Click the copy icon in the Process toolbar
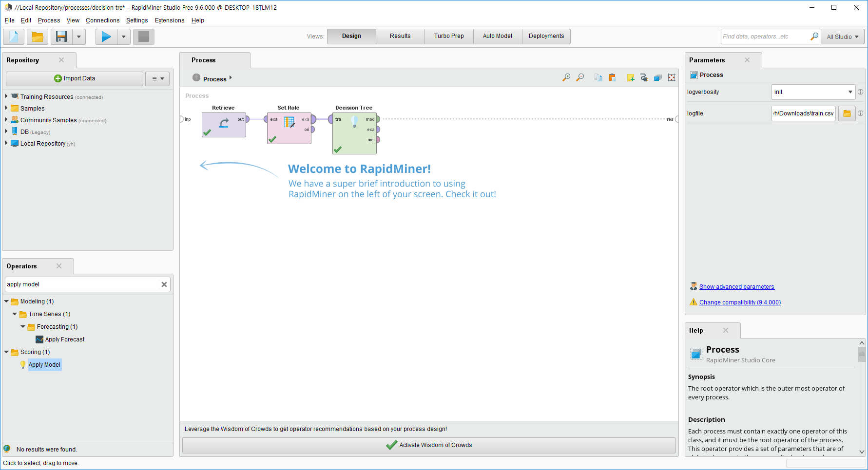Screen dimensions: 868x470 coord(598,77)
